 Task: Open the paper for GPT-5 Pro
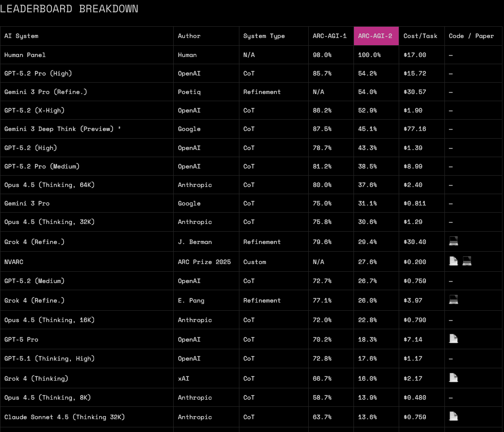453,339
